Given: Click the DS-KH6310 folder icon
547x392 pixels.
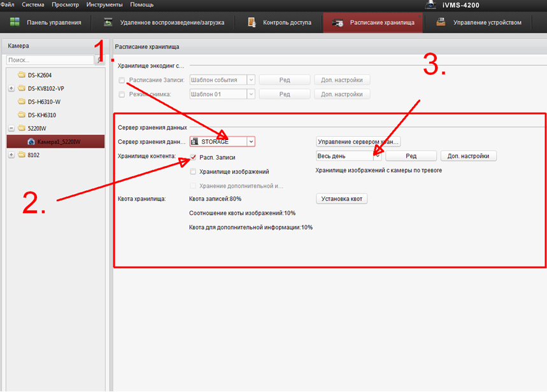Looking at the screenshot, I should coord(22,115).
